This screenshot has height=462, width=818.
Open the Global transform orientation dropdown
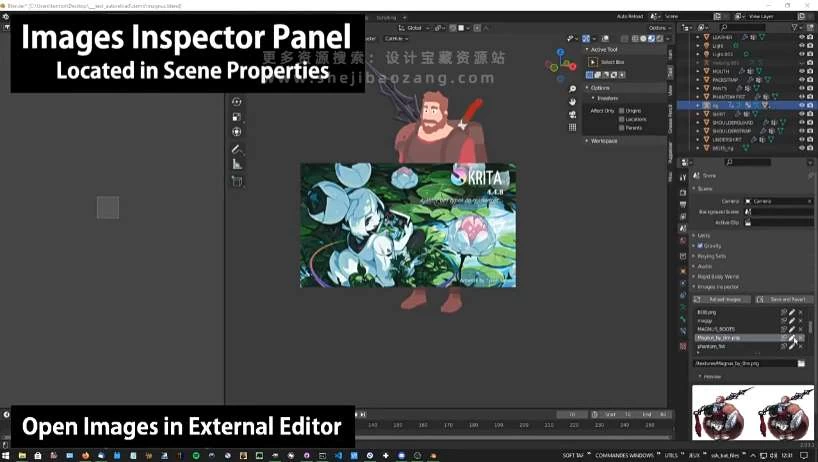(x=414, y=28)
